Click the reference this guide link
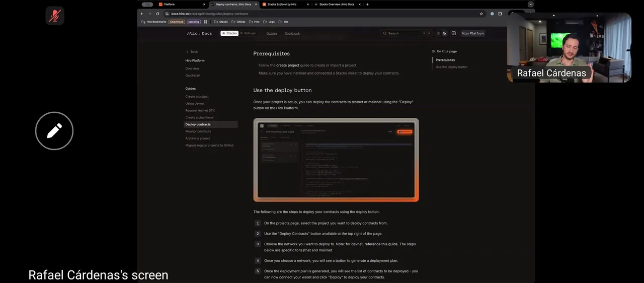The height and width of the screenshot is (283, 644). pyautogui.click(x=381, y=244)
